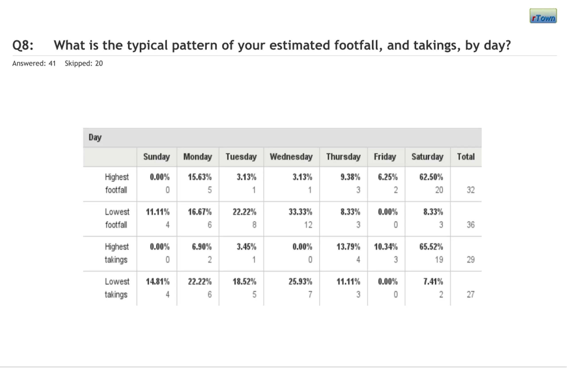Click the Answered: 41 response count

34,64
